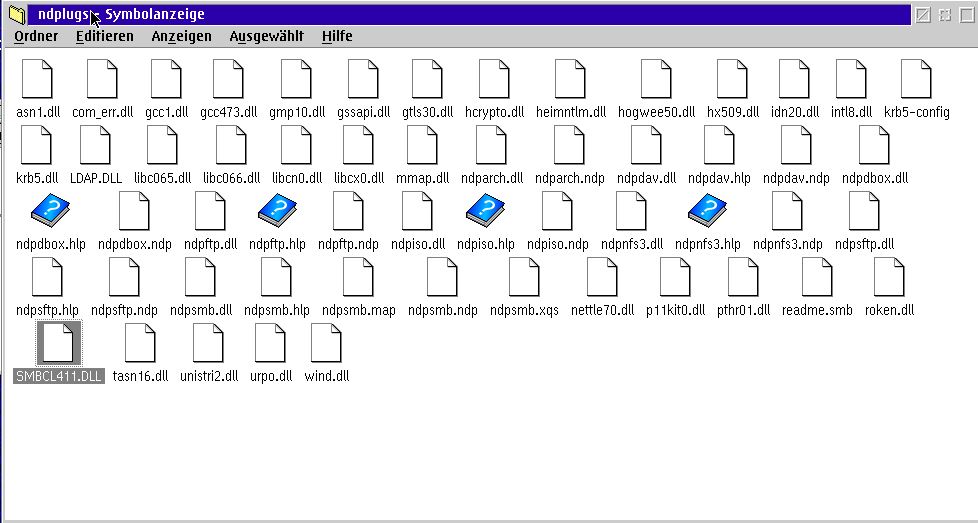Image resolution: width=978 pixels, height=523 pixels.
Task: Select the hogwee50.dll file icon
Action: coord(656,79)
